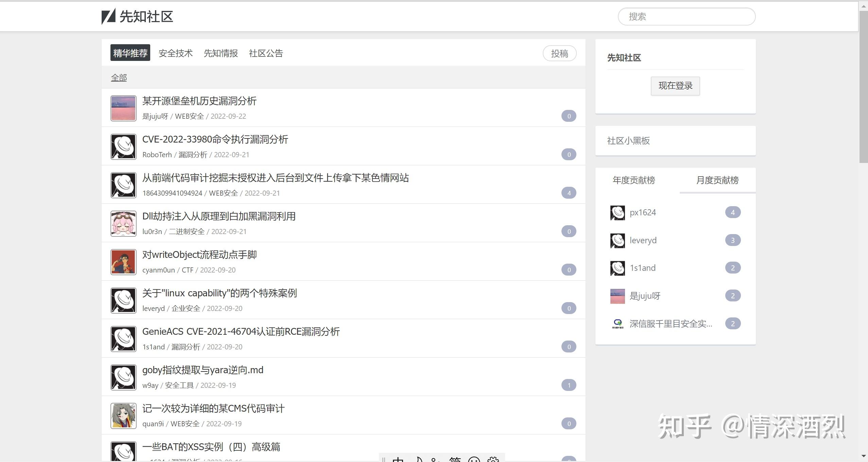This screenshot has width=868, height=462.
Task: Click lu0r3n's pink-hair avatar
Action: [x=123, y=224]
